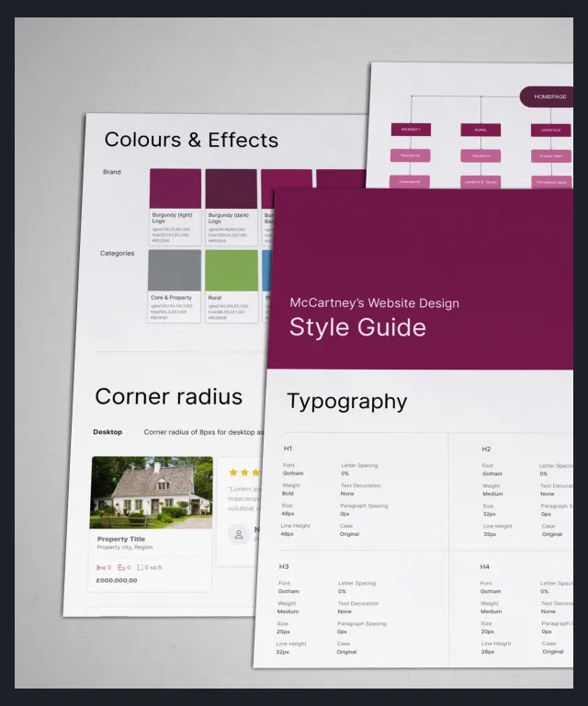Open the cottage photo on the property card
The height and width of the screenshot is (706, 588).
[x=152, y=492]
